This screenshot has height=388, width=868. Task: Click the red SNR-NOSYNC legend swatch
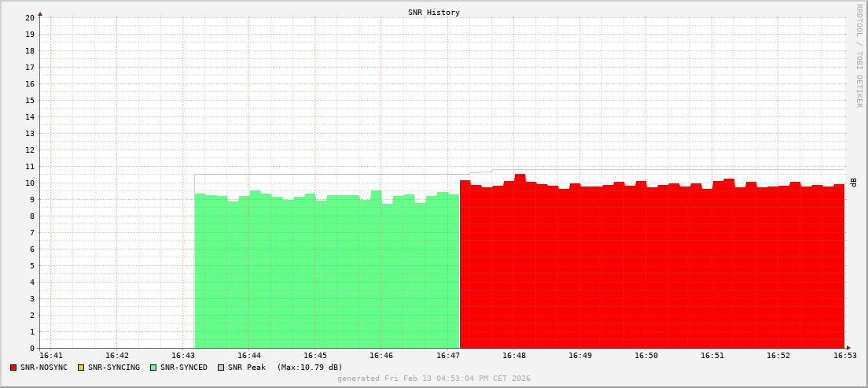point(13,368)
